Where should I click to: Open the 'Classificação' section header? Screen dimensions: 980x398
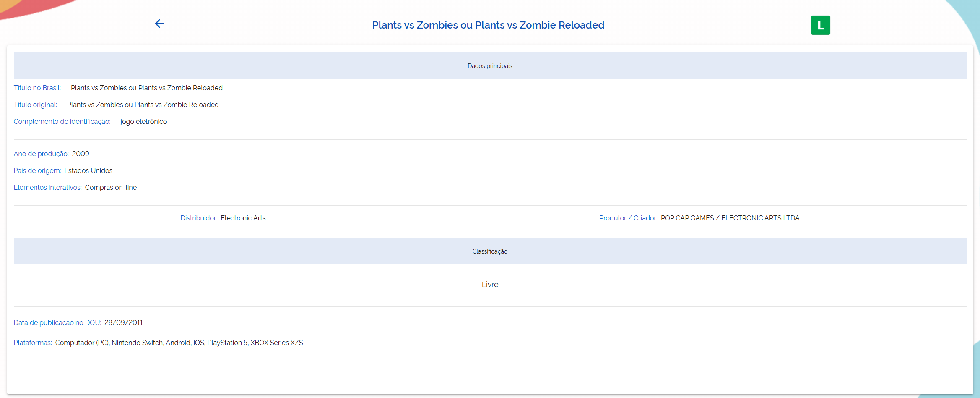[490, 251]
